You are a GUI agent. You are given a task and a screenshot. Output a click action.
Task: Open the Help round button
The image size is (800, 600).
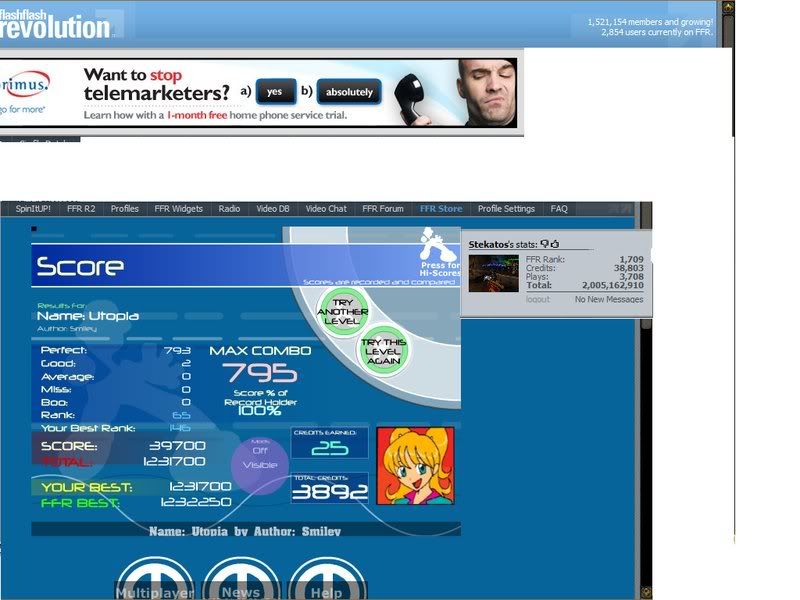click(x=327, y=580)
